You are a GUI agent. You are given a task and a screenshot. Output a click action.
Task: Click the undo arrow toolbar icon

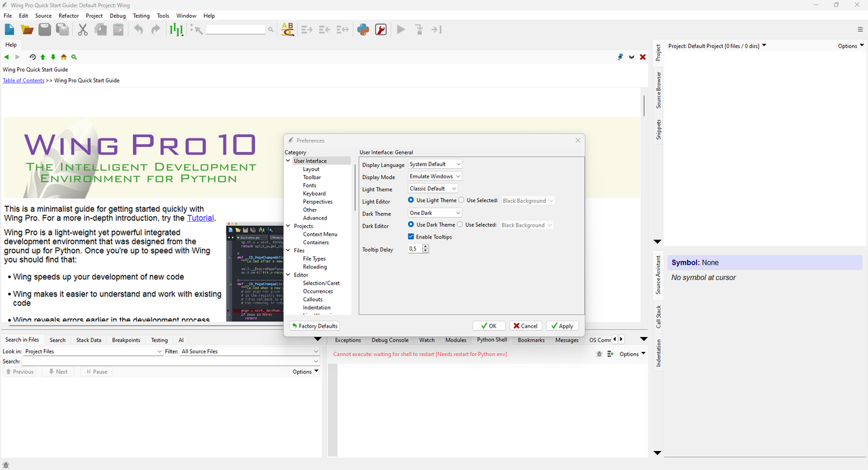click(x=138, y=29)
